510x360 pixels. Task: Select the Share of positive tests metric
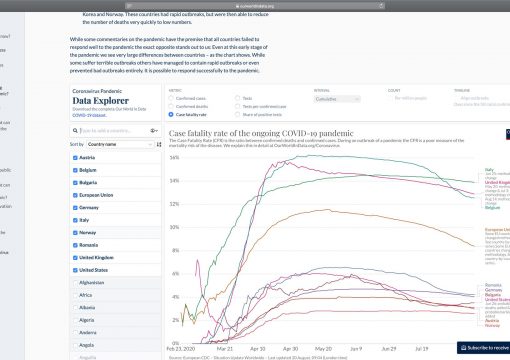coord(237,114)
